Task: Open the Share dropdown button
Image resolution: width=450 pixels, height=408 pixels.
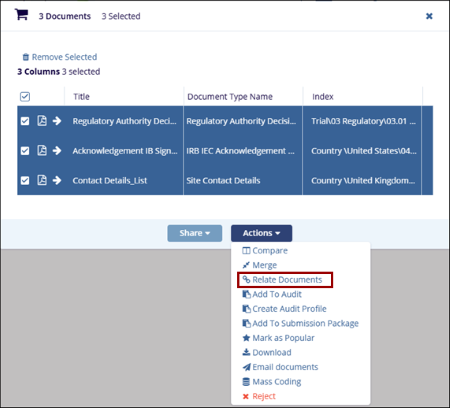Action: coord(195,233)
